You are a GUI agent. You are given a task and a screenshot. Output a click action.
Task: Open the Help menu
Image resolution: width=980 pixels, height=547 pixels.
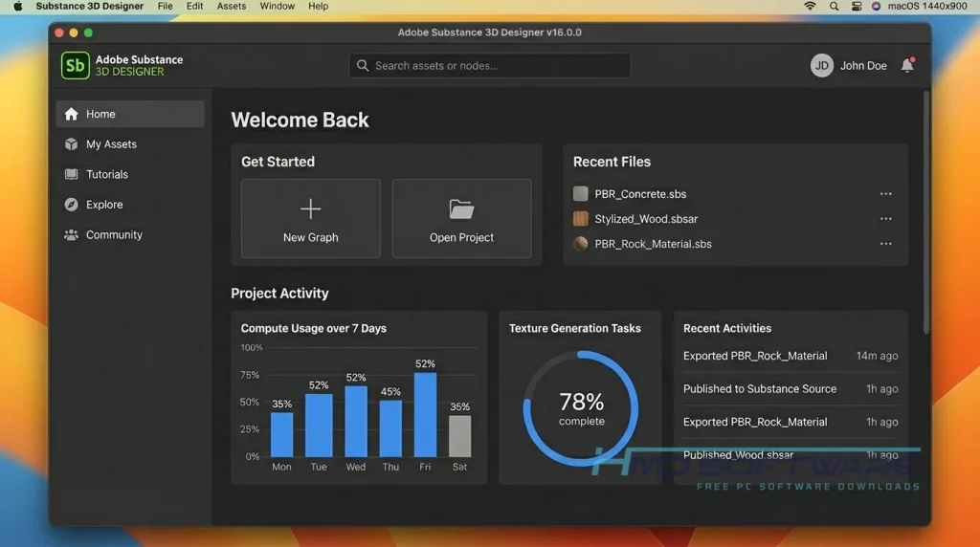[x=318, y=7]
